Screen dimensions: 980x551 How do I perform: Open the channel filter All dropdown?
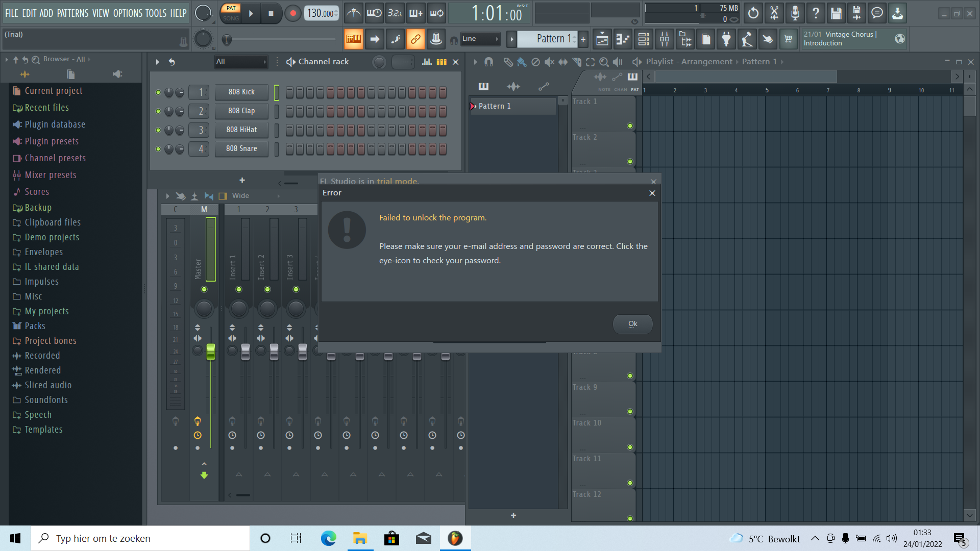click(x=241, y=62)
